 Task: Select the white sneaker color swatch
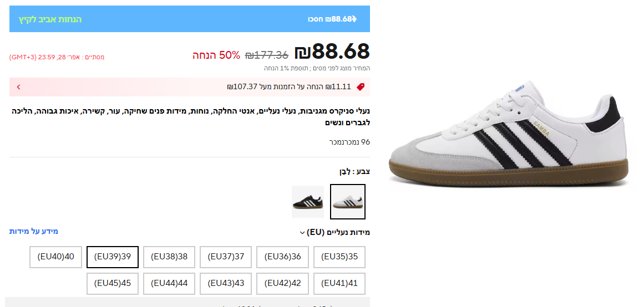click(x=348, y=202)
